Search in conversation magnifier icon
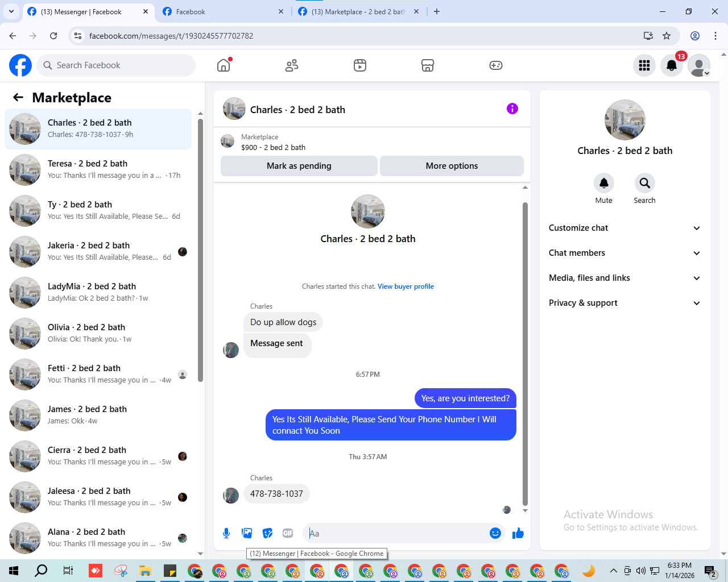728x582 pixels. coord(644,183)
